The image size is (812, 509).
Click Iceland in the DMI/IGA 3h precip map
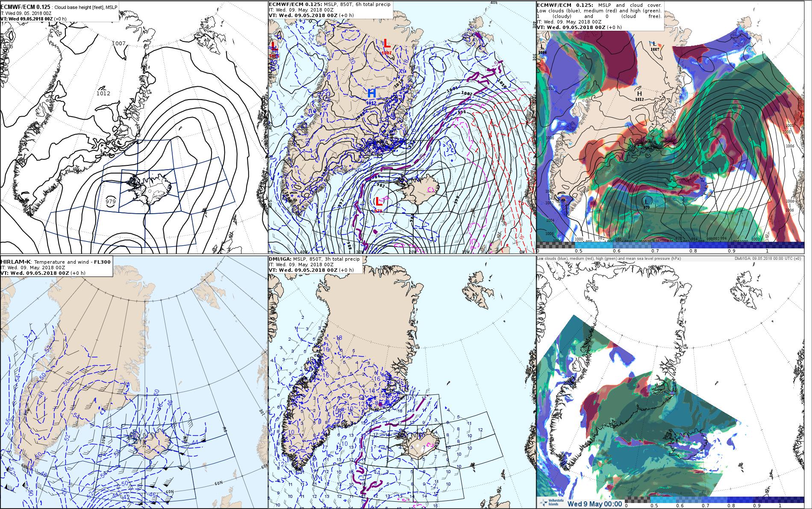pyautogui.click(x=419, y=444)
